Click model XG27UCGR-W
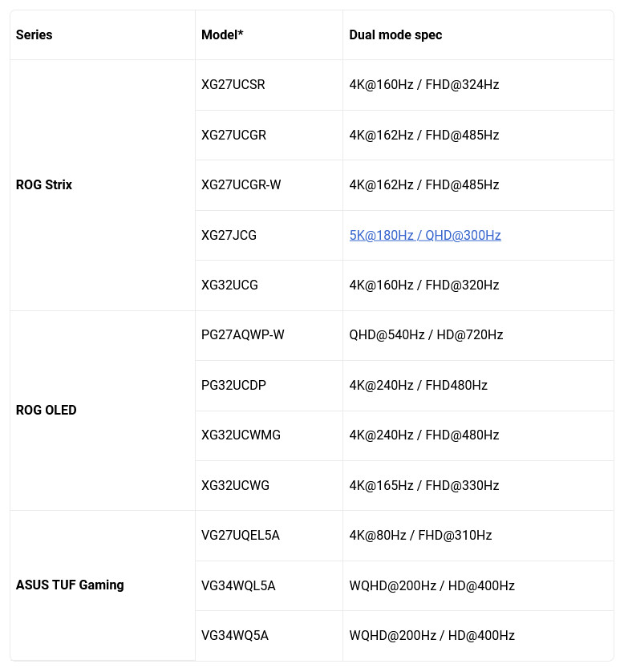 [241, 185]
